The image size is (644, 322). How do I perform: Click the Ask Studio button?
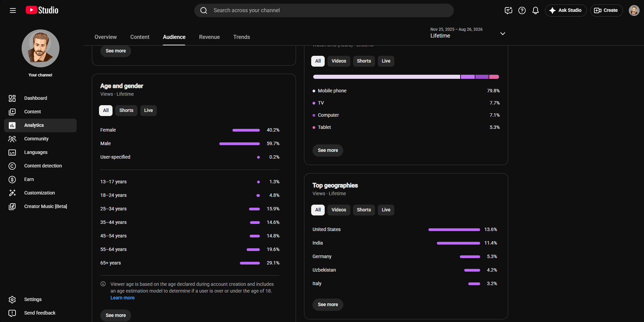click(566, 10)
